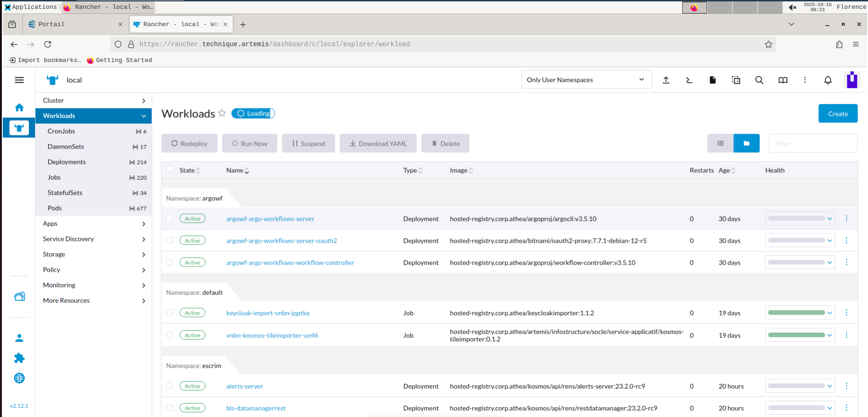The image size is (868, 417).
Task: Open Deployments in the sidebar
Action: (x=67, y=162)
